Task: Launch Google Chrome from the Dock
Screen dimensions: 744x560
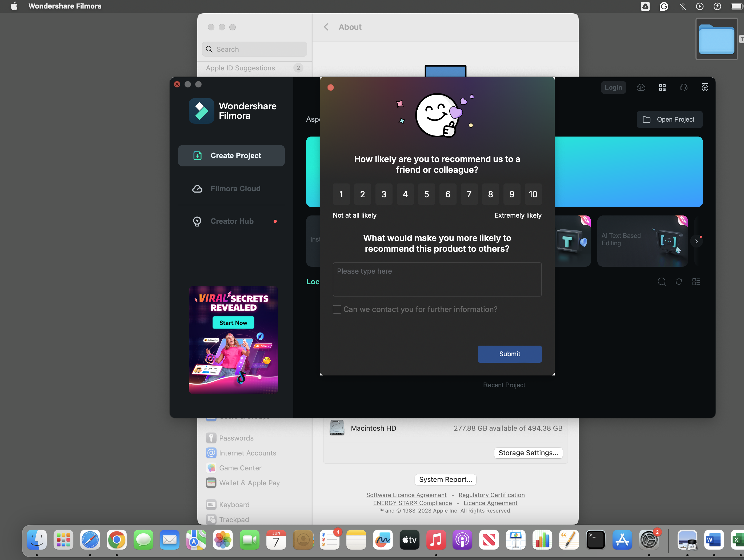Action: [x=117, y=540]
